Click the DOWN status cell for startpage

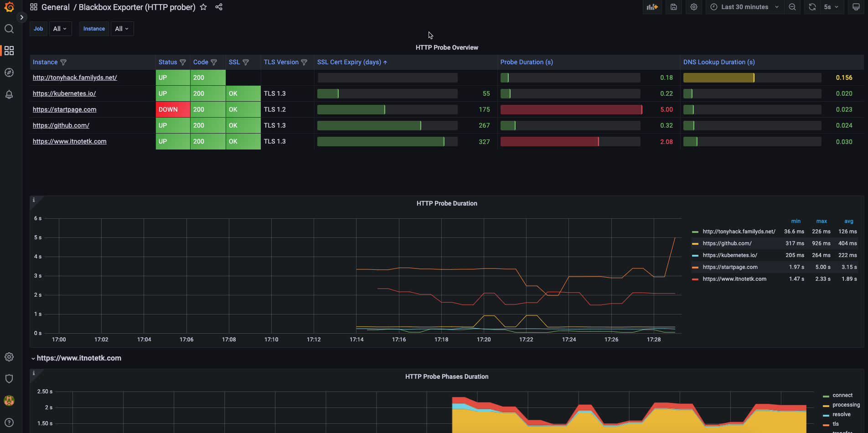tap(173, 109)
